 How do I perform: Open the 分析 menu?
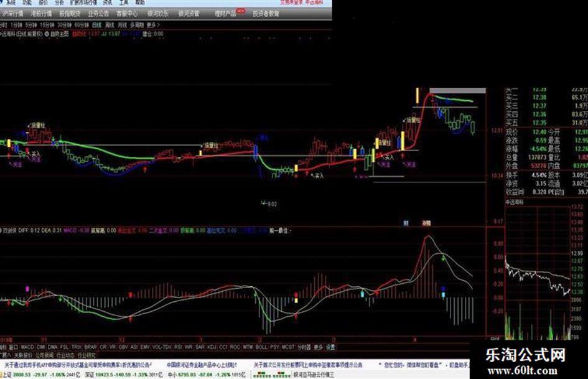click(x=59, y=2)
